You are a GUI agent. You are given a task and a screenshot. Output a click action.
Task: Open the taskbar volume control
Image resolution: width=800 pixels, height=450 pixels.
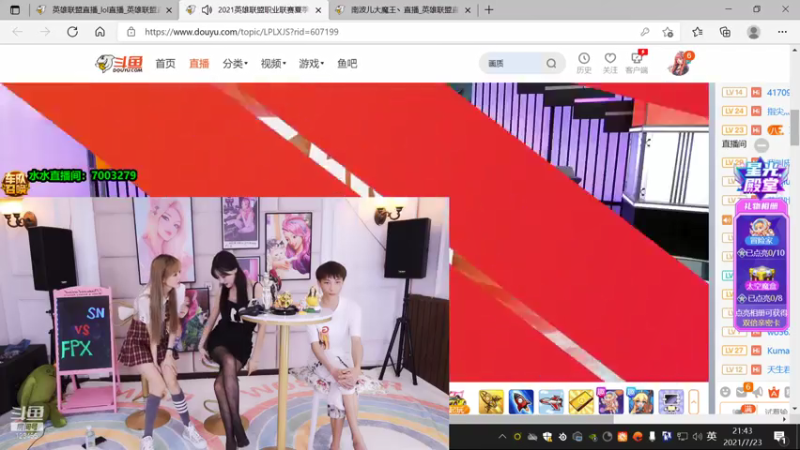[x=696, y=437]
